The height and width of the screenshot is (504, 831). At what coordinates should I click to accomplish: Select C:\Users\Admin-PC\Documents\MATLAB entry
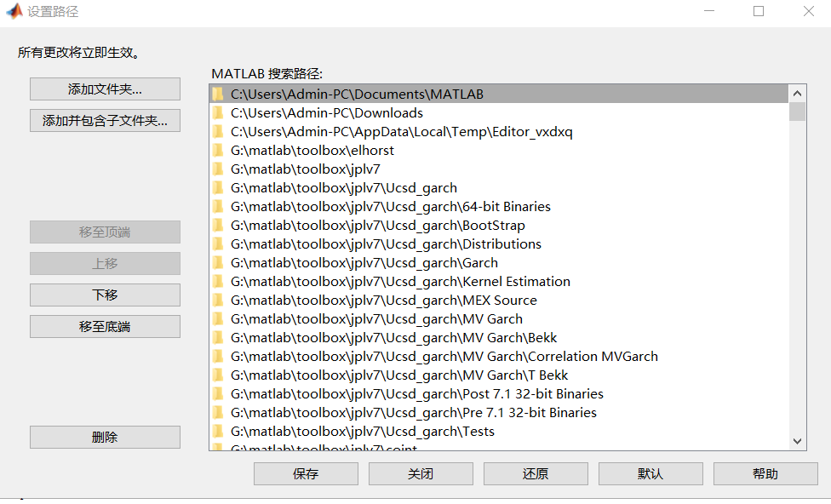(499, 94)
